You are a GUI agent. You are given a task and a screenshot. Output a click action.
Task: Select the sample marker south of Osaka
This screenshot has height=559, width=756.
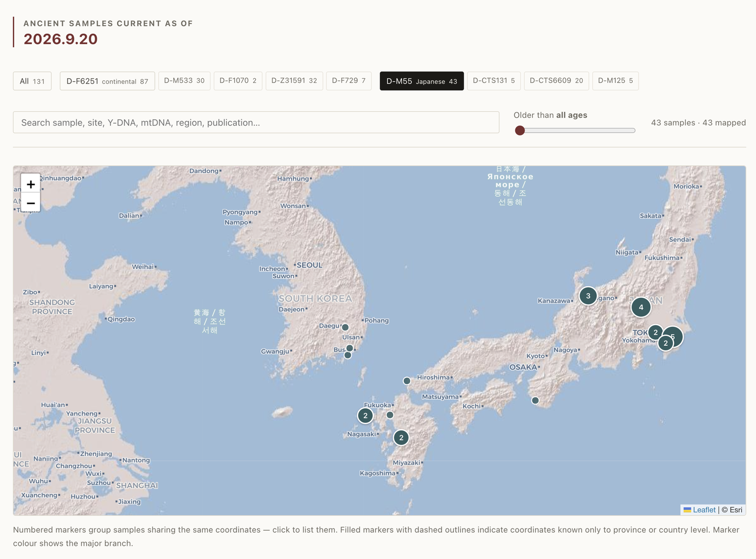[535, 400]
